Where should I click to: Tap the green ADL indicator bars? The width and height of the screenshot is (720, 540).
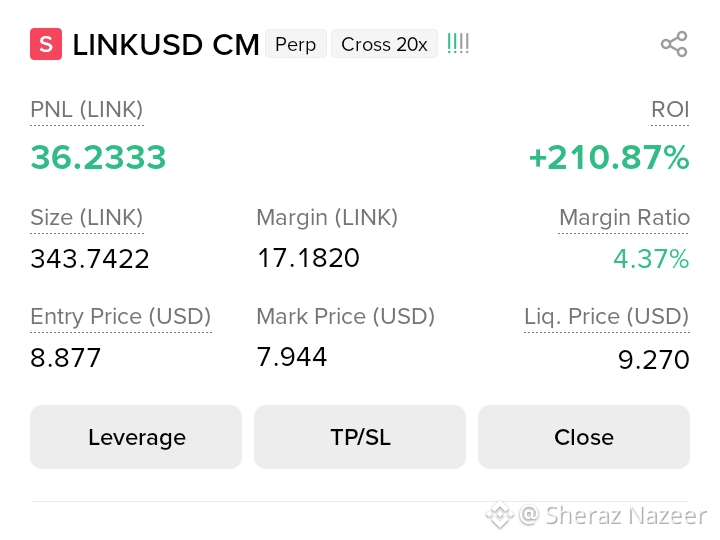tap(458, 44)
